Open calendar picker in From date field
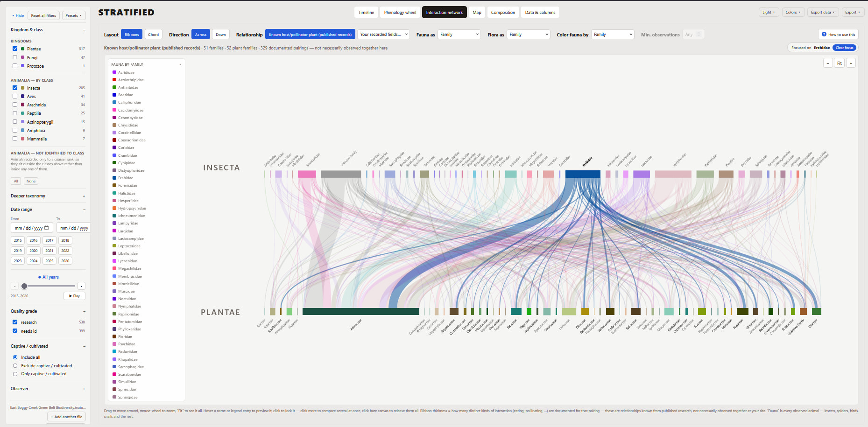Screen dimensions: 868x427 46,228
